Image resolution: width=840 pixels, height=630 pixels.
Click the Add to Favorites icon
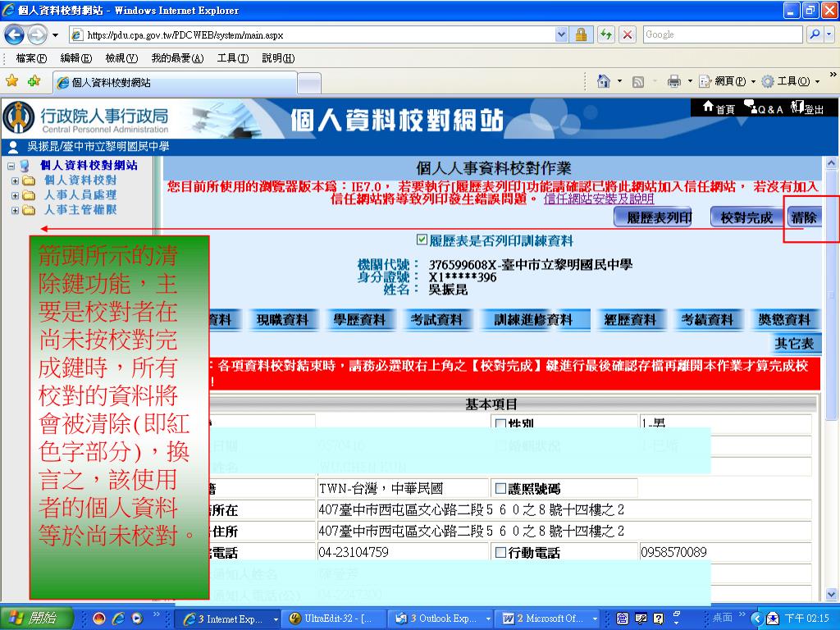click(34, 81)
